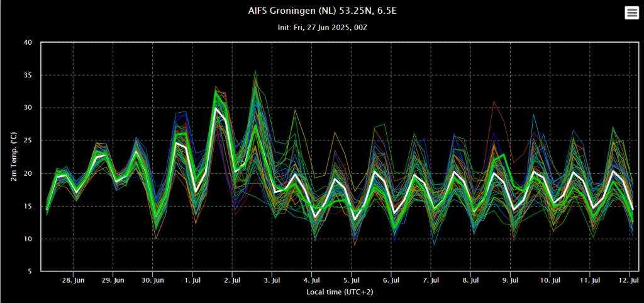The height and width of the screenshot is (303, 644).
Task: Click the chart title 'AIFS Groningen (NL) 53.25N, 6.5E'
Action: click(x=323, y=11)
